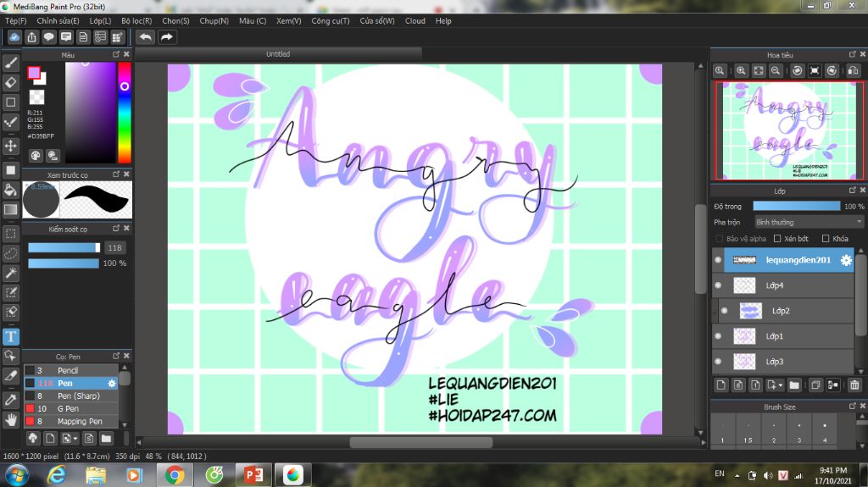Zoom out on the navigator
This screenshot has width=868, height=487.
(x=776, y=70)
